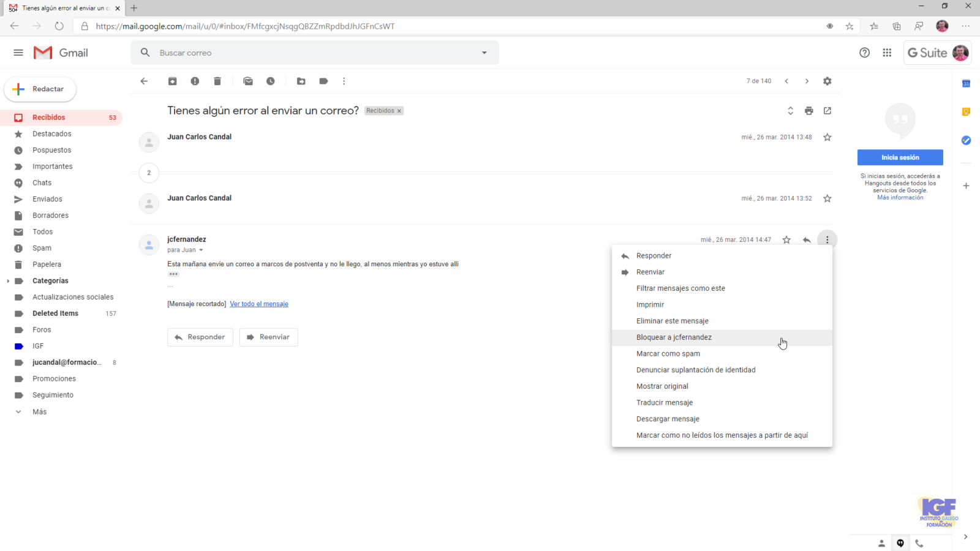Expand the Categorías section in the sidebar

tap(8, 281)
